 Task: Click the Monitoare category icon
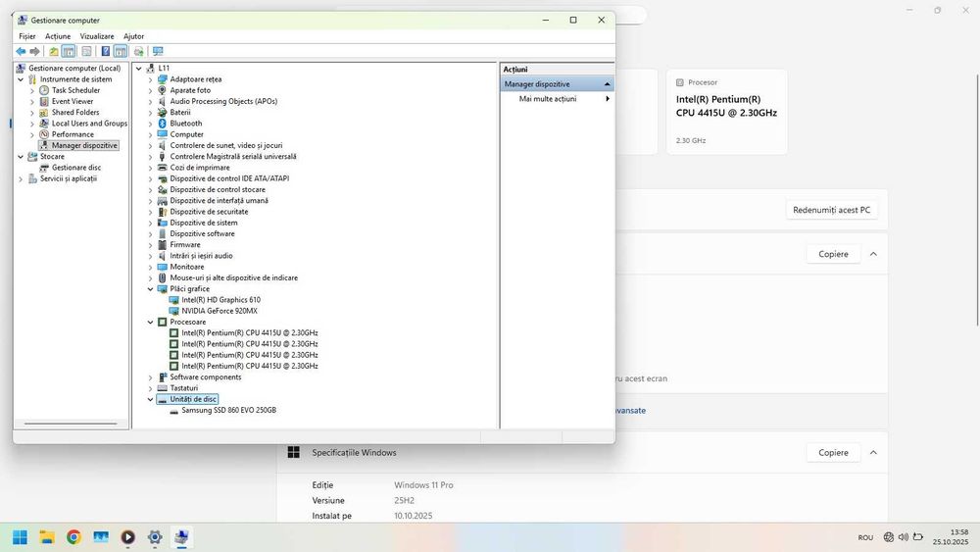point(162,267)
